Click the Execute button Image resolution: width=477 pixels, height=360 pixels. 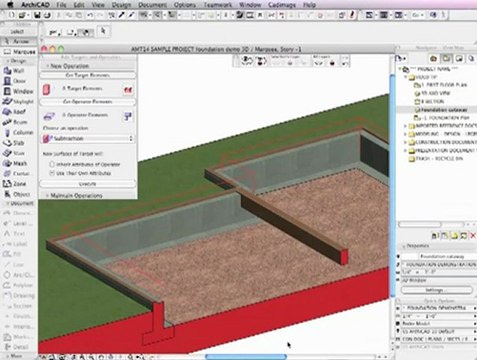point(88,184)
